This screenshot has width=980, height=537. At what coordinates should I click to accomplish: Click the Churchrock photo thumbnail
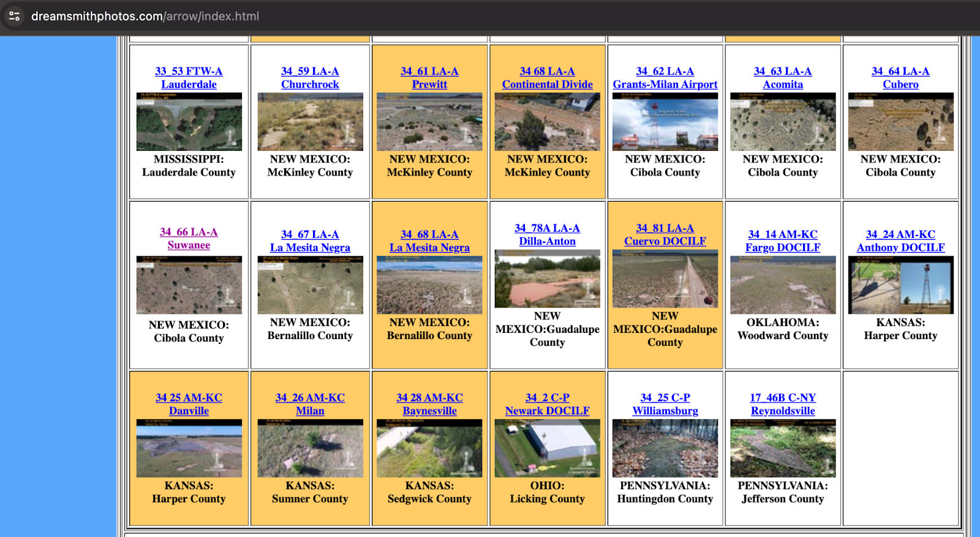click(x=310, y=121)
